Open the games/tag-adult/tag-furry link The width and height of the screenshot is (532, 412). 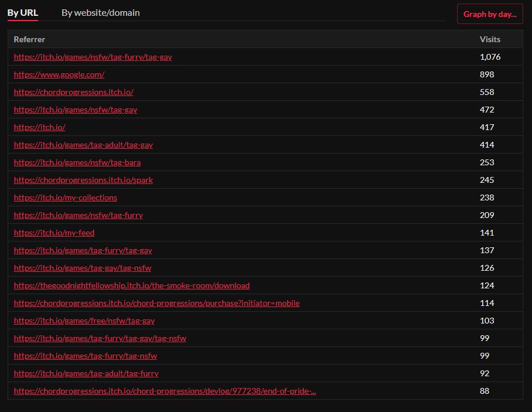click(x=86, y=374)
